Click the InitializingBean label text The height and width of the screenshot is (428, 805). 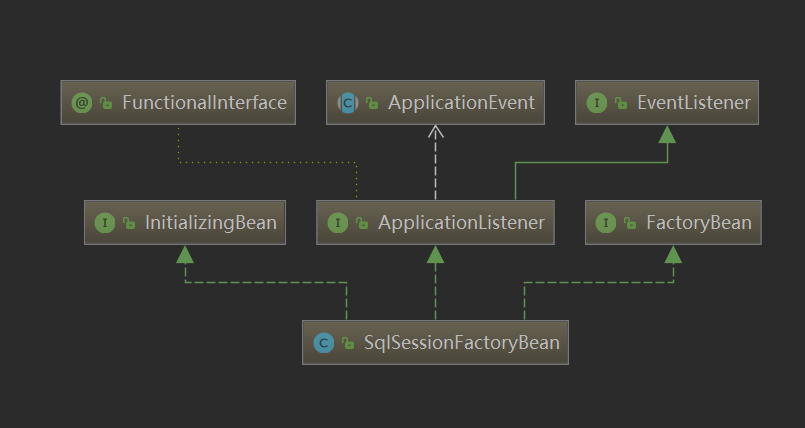pyautogui.click(x=211, y=223)
